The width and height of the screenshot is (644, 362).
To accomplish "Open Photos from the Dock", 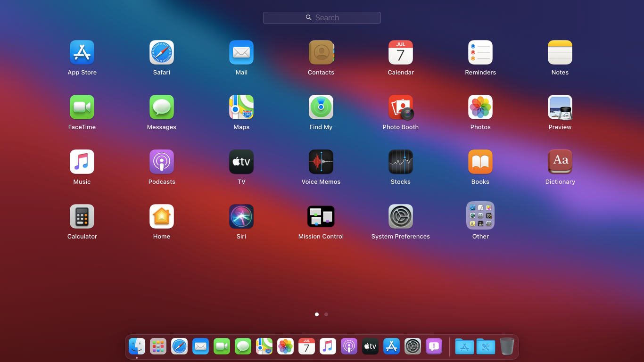I will [x=286, y=346].
